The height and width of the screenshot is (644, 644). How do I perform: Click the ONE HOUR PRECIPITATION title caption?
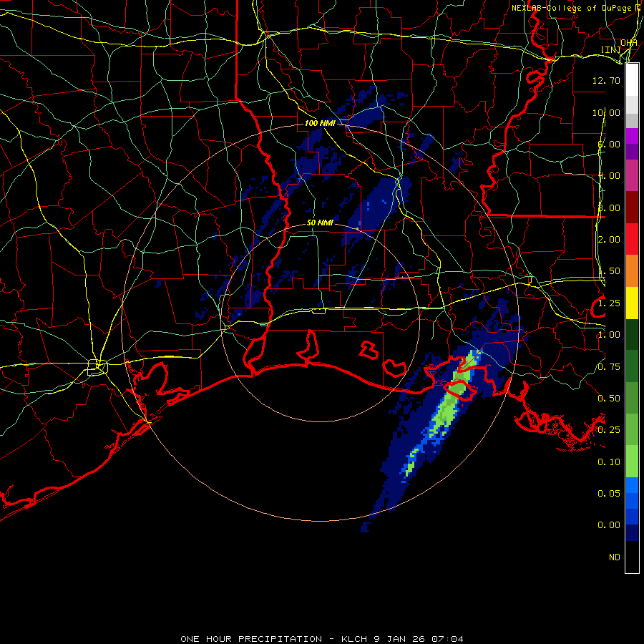321,639
